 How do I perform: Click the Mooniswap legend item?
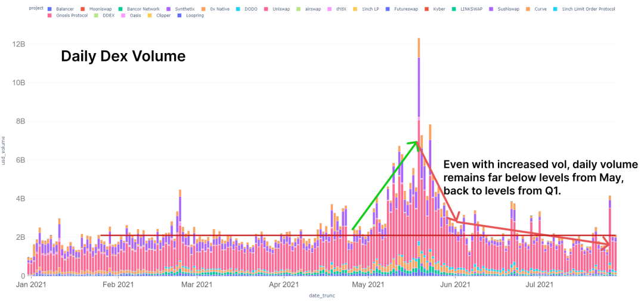pyautogui.click(x=93, y=8)
